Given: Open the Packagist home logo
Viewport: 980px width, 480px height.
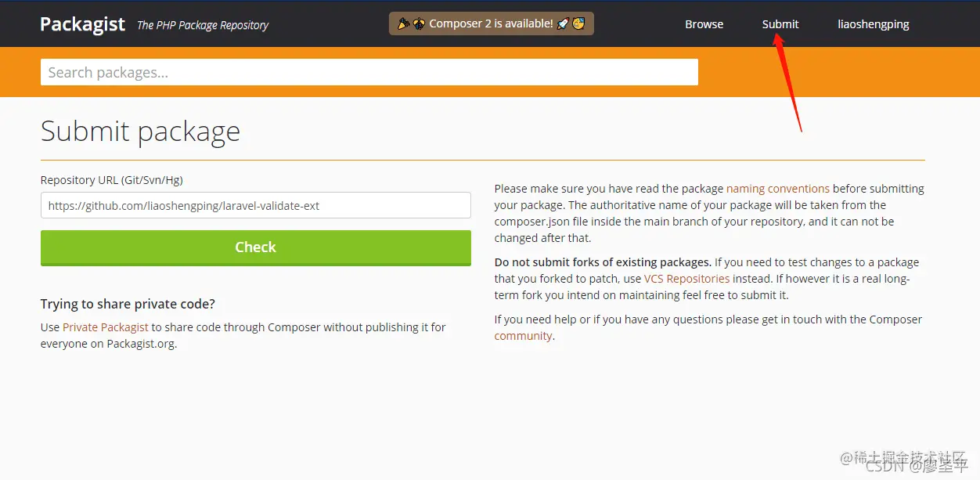Looking at the screenshot, I should point(82,24).
